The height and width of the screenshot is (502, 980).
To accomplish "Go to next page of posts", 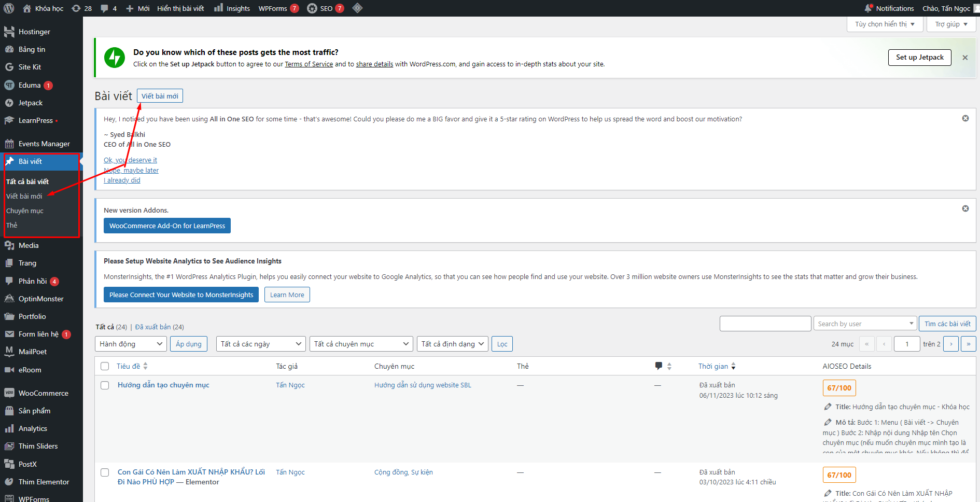I will tap(951, 344).
